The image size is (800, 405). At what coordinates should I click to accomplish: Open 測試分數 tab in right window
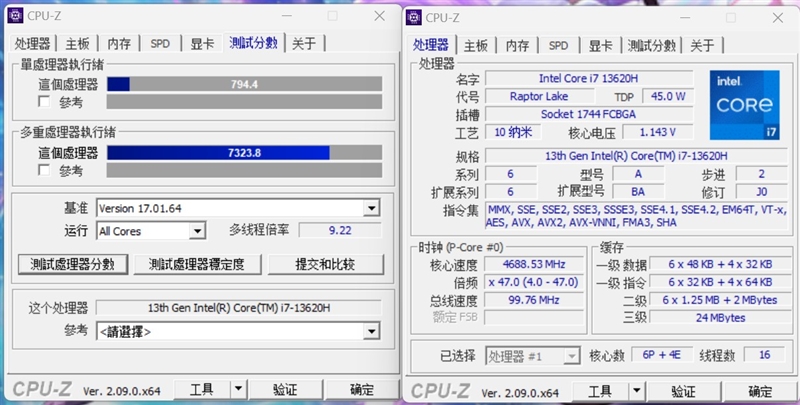652,45
